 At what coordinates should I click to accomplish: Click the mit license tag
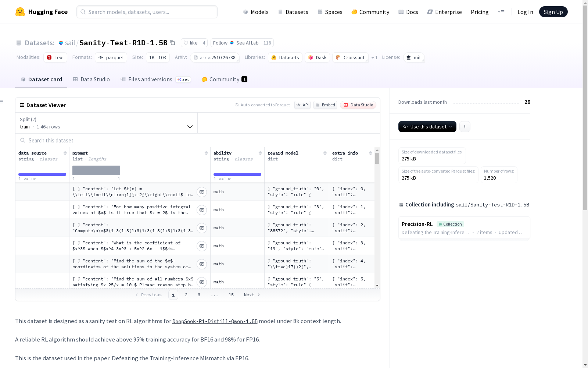[x=414, y=57]
